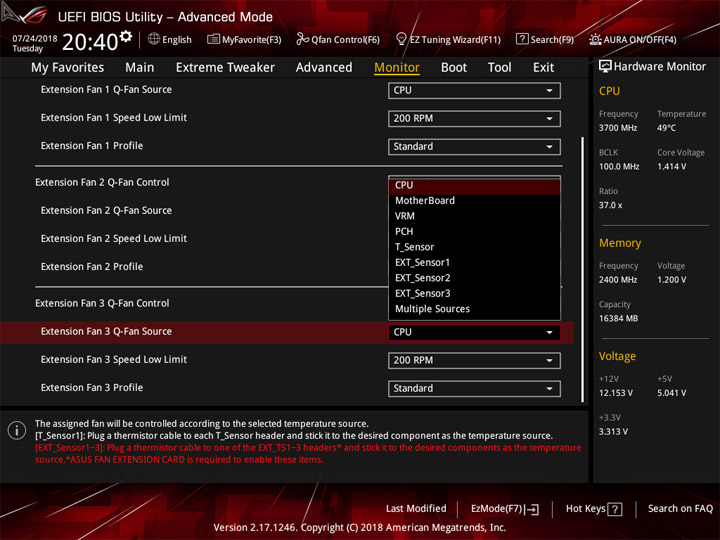Click the EzMode(F7) arrow icon
This screenshot has width=720, height=540.
coord(533,509)
